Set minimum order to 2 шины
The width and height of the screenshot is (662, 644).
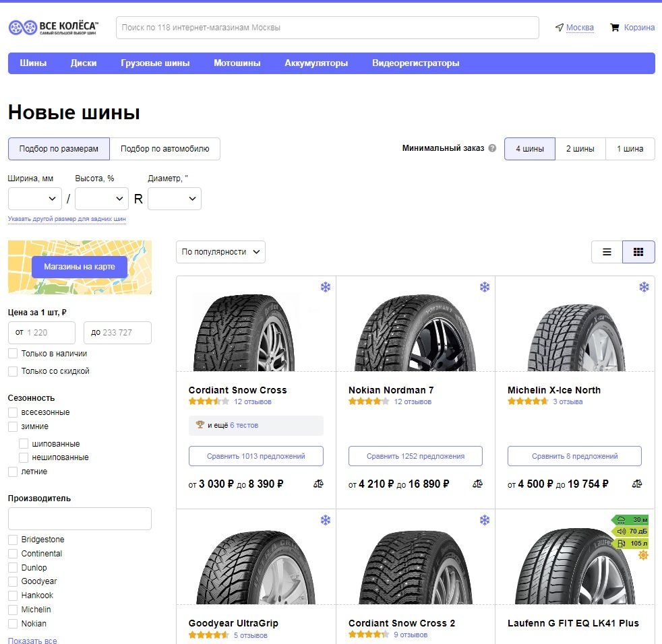coord(580,149)
